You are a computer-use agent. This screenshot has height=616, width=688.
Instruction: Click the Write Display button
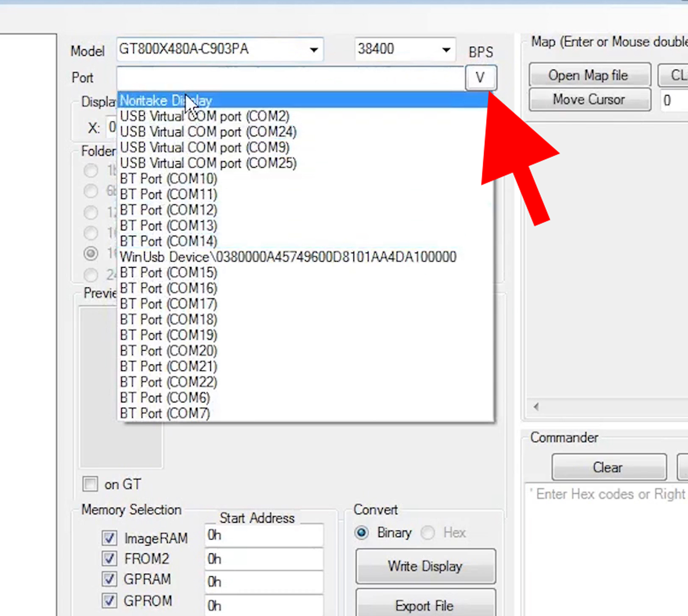(x=425, y=566)
